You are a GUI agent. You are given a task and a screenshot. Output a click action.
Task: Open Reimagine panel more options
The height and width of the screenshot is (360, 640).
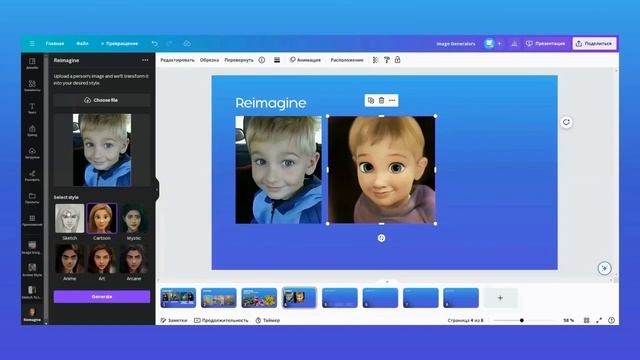pyautogui.click(x=145, y=60)
